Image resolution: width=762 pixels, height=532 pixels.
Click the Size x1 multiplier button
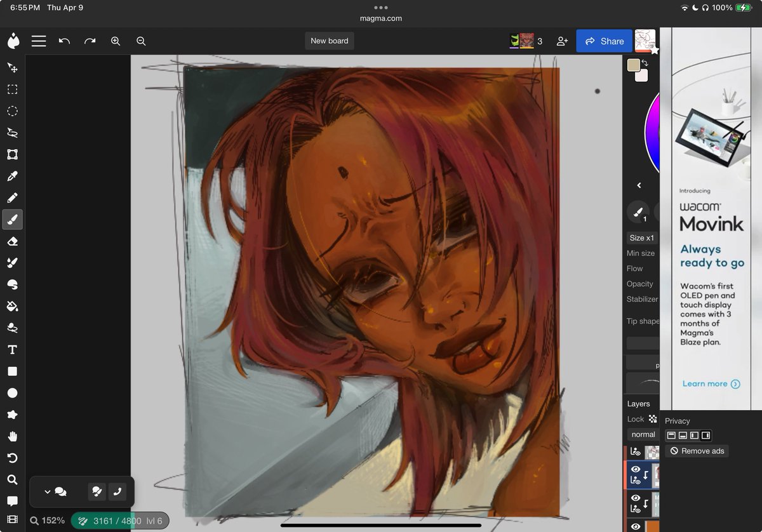pyautogui.click(x=641, y=238)
